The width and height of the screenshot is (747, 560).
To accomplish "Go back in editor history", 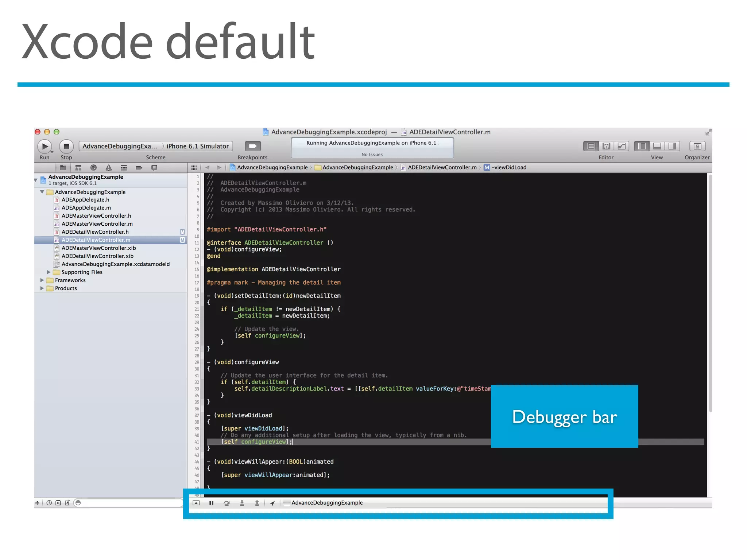I will (207, 168).
